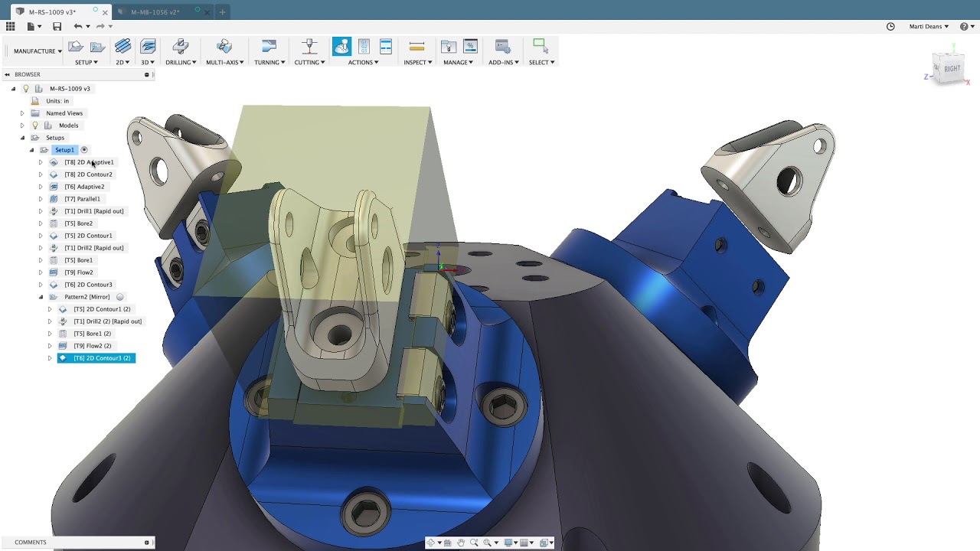
Task: Toggle visibility bulb of M-RS-1009 v3
Action: point(25,89)
